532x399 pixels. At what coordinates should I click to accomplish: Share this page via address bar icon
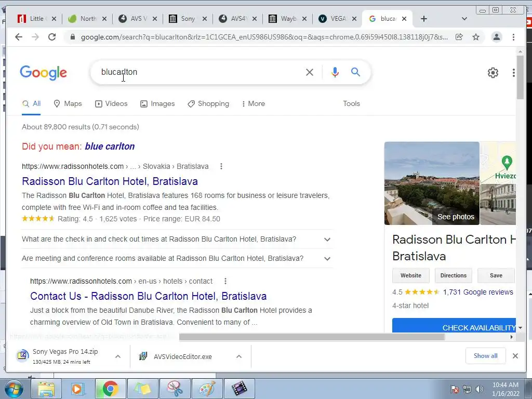point(459,37)
